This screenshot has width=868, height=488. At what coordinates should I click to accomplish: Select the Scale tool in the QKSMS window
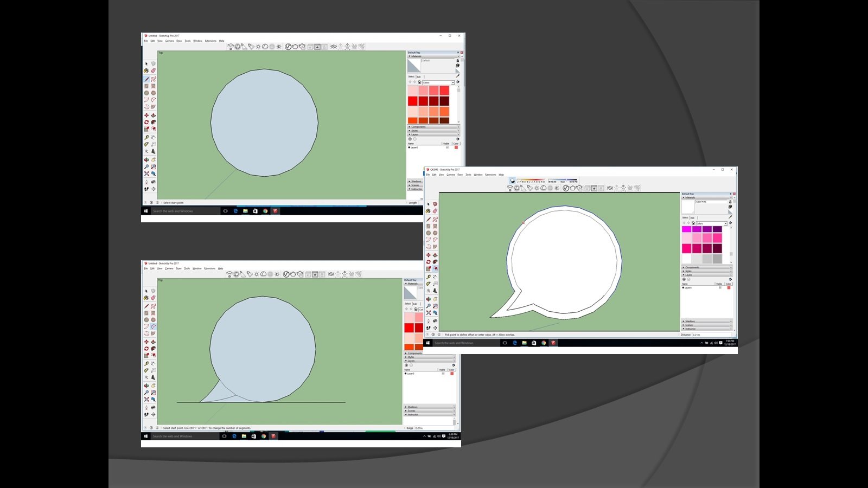click(429, 269)
